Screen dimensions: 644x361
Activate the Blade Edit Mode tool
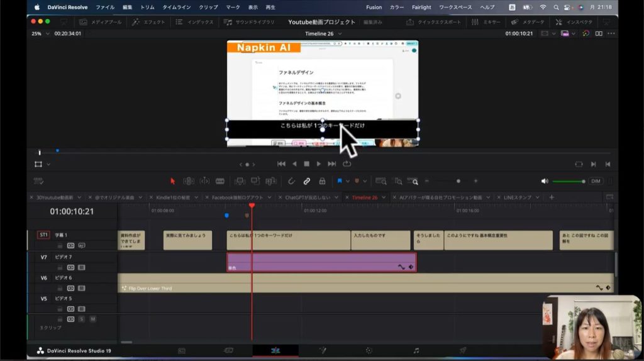point(220,181)
